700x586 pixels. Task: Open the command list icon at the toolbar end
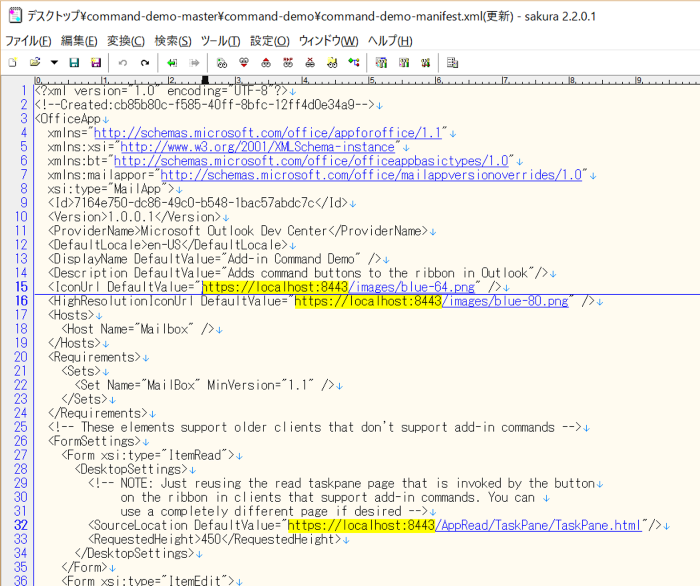pos(452,63)
